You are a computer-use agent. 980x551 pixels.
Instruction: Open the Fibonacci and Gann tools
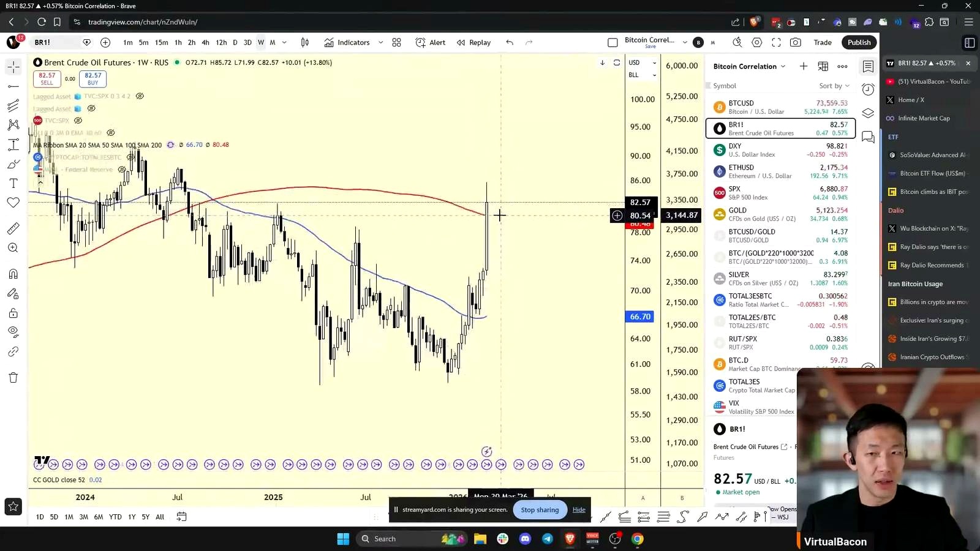tap(13, 106)
